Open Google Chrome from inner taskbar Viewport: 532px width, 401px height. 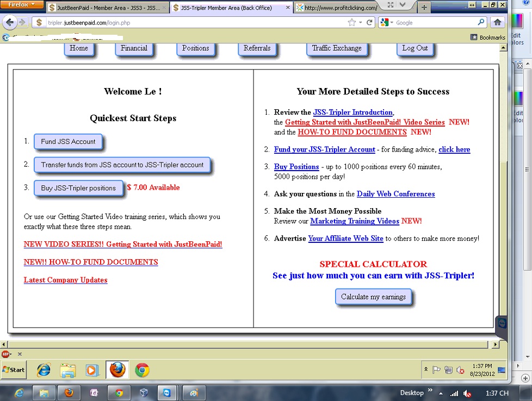(x=142, y=370)
